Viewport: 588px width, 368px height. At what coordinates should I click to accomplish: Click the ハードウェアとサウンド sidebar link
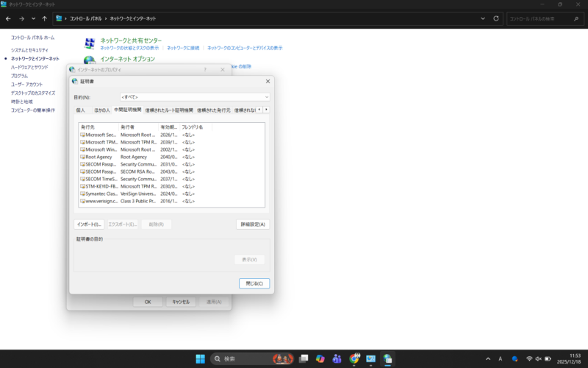(29, 67)
